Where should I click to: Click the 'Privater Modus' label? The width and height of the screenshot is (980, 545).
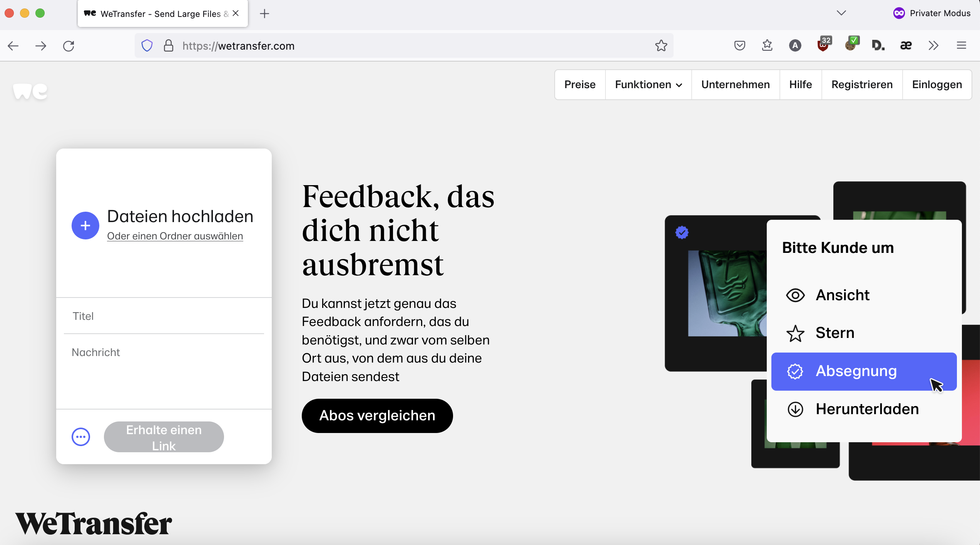tap(940, 13)
